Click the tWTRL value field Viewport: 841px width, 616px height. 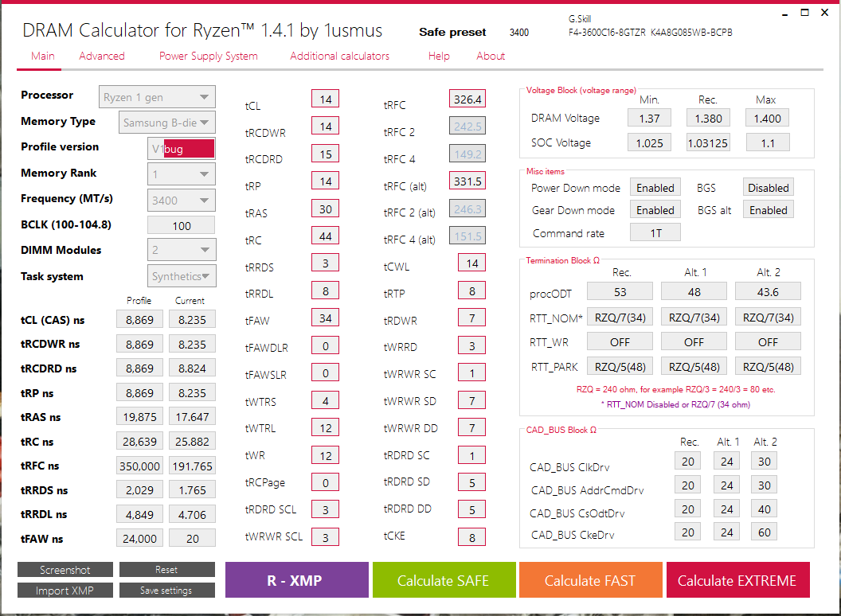[325, 428]
